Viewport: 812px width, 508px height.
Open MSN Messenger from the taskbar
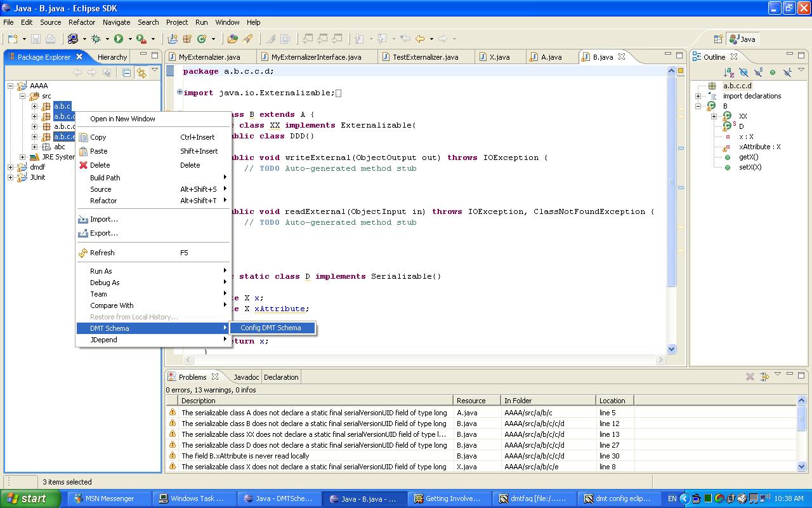tap(109, 498)
